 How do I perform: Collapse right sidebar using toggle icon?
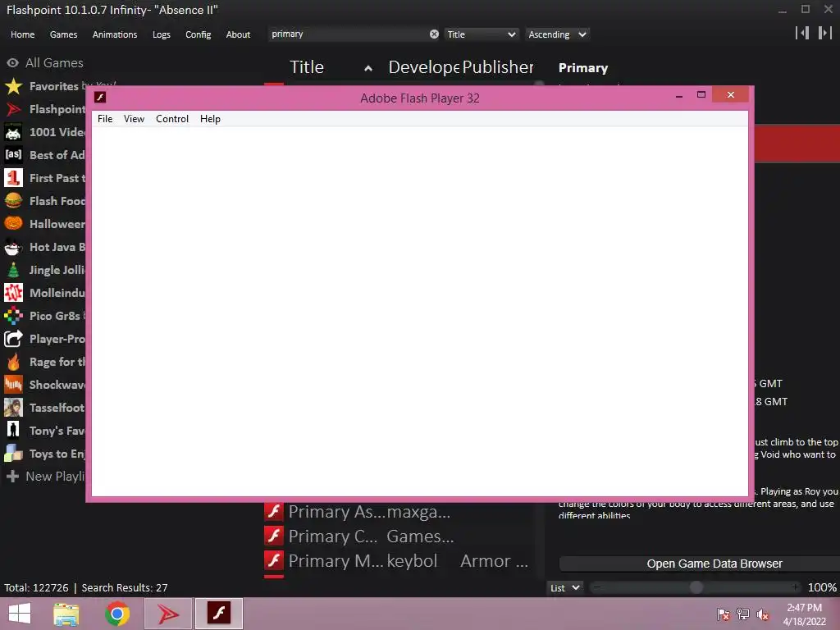tap(824, 33)
